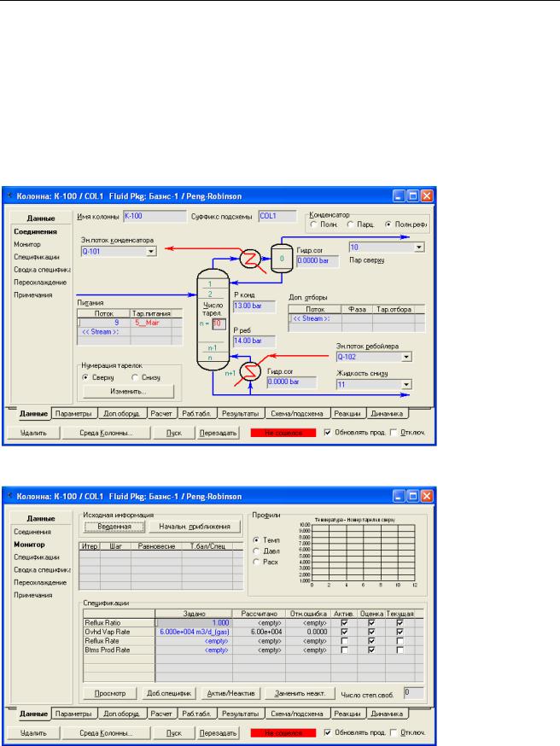
Task: Toggle Отключ. checkbox in the lower window
Action: click(394, 732)
